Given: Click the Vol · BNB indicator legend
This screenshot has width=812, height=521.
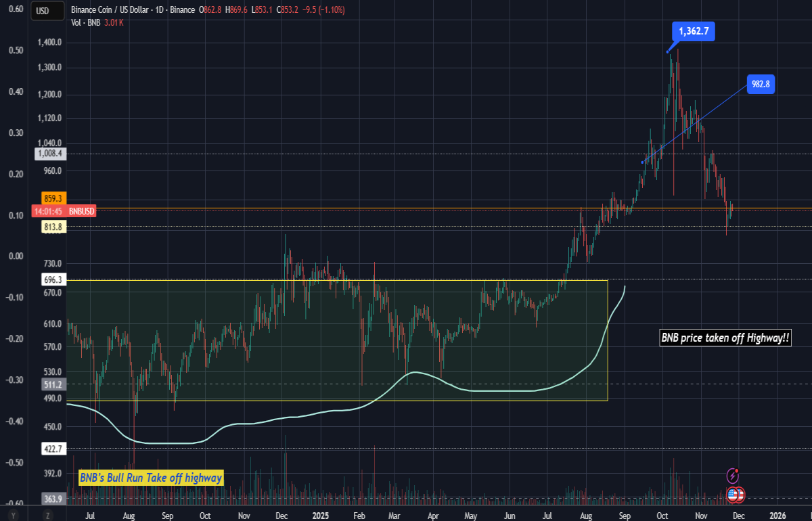Looking at the screenshot, I should click(x=85, y=22).
